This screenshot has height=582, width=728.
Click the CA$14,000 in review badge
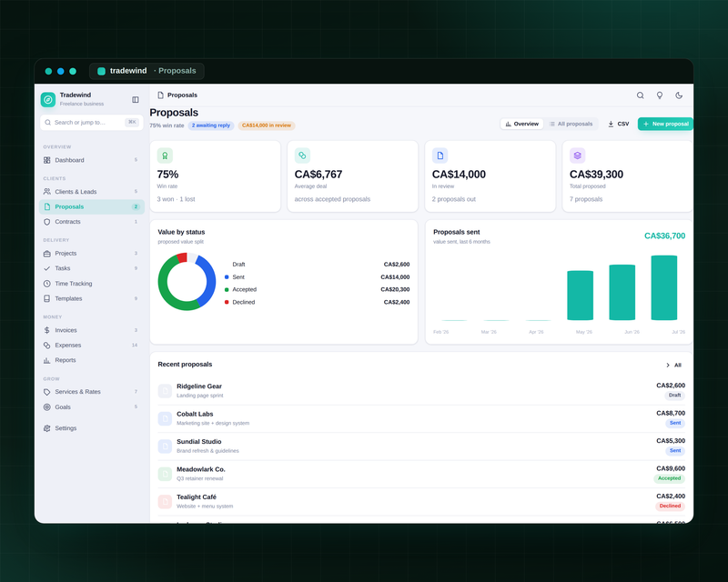pyautogui.click(x=267, y=125)
